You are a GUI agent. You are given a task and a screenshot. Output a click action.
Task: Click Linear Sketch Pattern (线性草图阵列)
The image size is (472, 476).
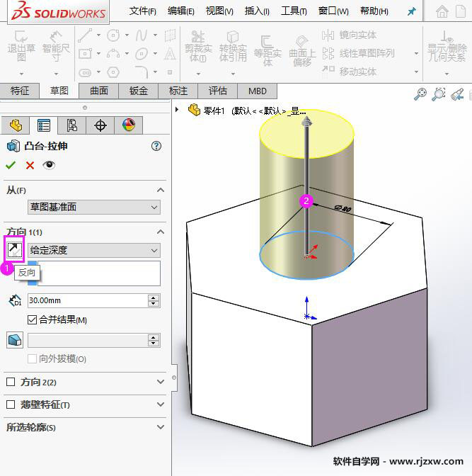[x=358, y=53]
